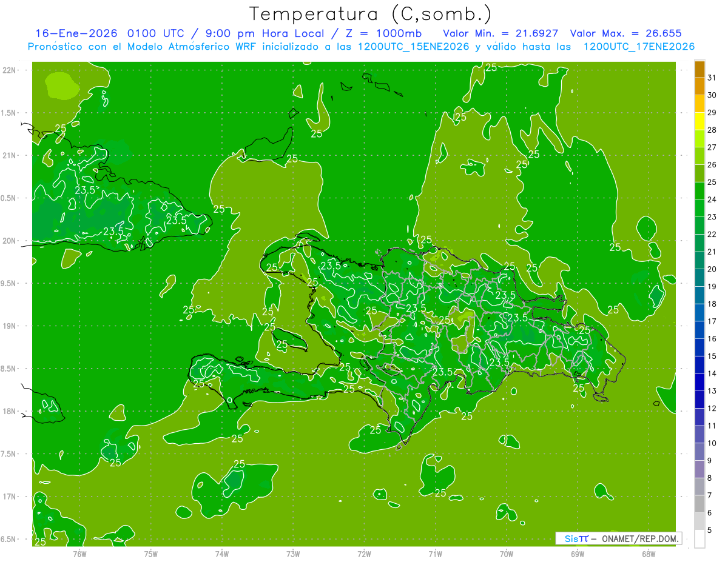This screenshot has width=728, height=562.
Task: Click the "20" value on the color scale
Action: coord(712,269)
